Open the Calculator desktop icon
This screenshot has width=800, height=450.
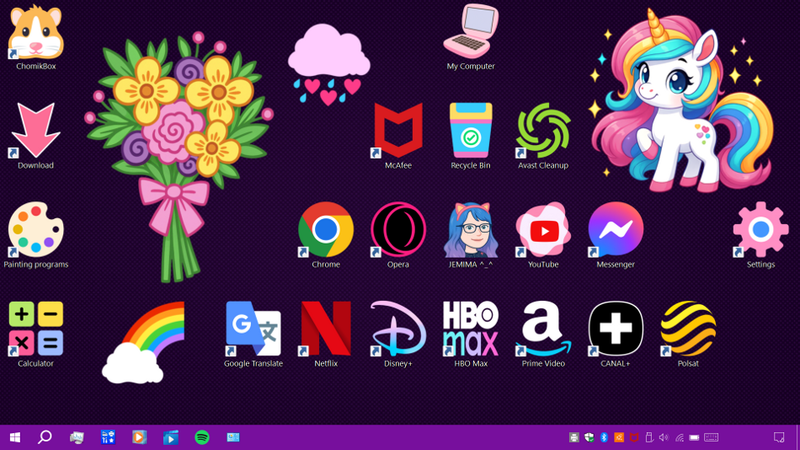[36, 328]
